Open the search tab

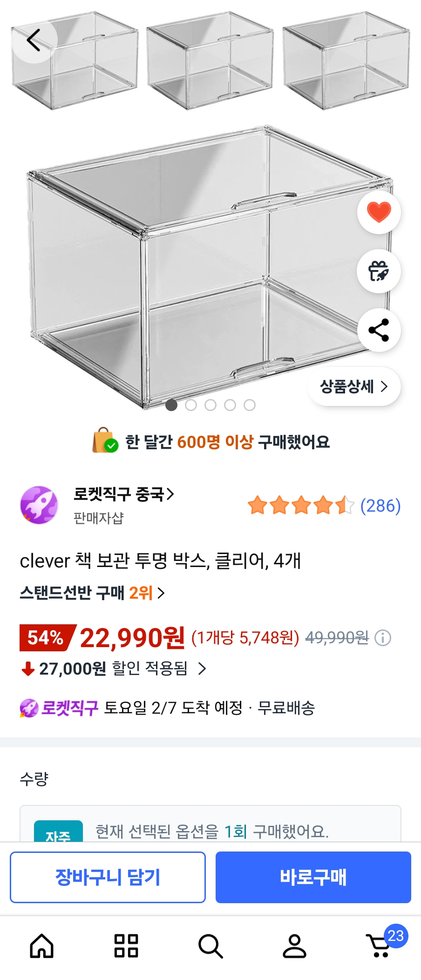tap(210, 946)
